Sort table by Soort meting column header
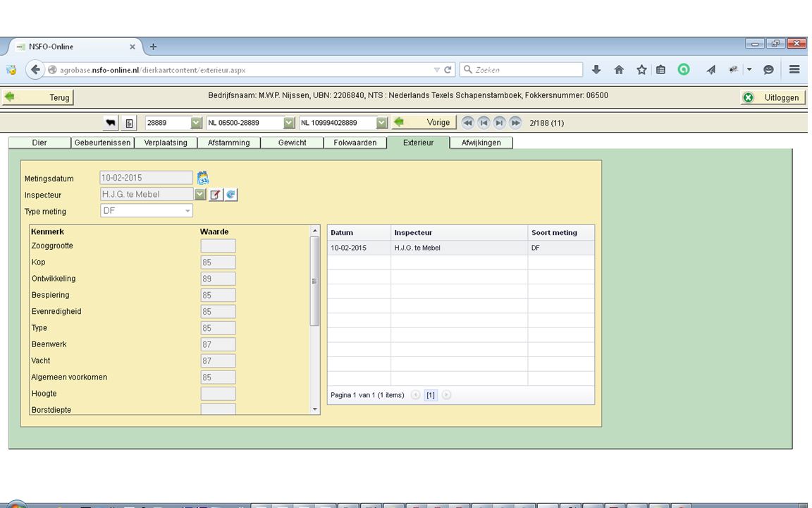This screenshot has height=508, width=812. 561,233
